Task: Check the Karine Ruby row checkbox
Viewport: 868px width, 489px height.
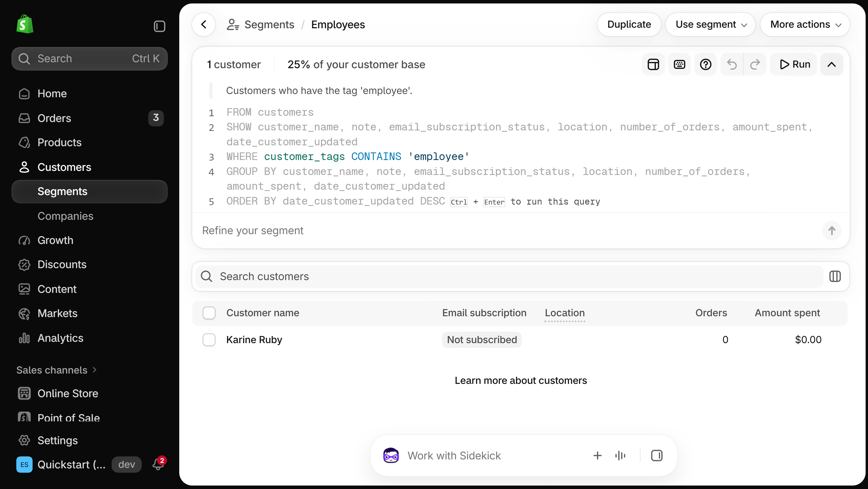Action: [x=209, y=340]
